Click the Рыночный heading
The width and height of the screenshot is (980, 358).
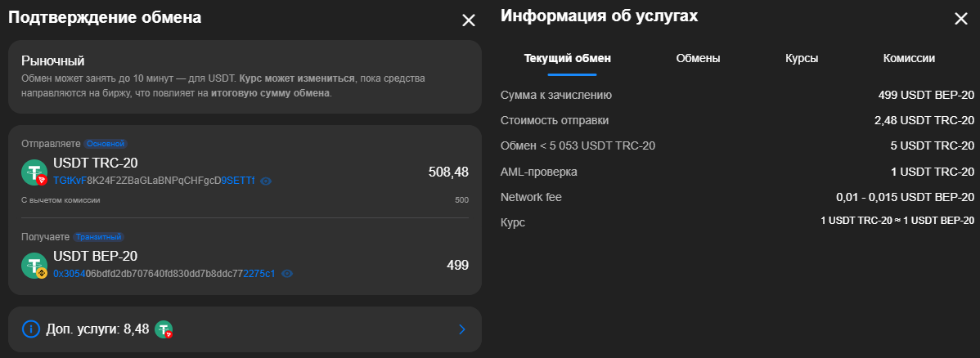(52, 60)
